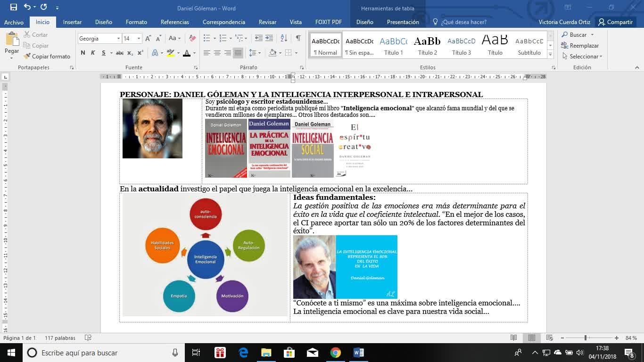The image size is (644, 362).
Task: Open the Georgia font name dropdown
Action: [x=118, y=39]
